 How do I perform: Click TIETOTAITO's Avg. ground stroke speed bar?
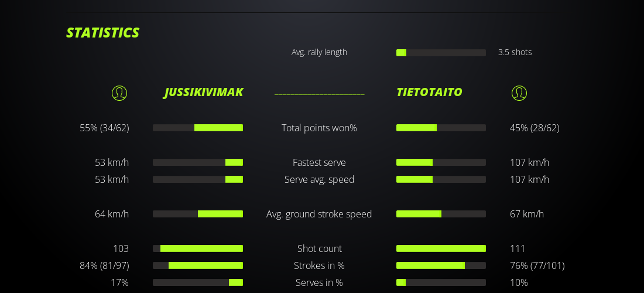coord(441,214)
